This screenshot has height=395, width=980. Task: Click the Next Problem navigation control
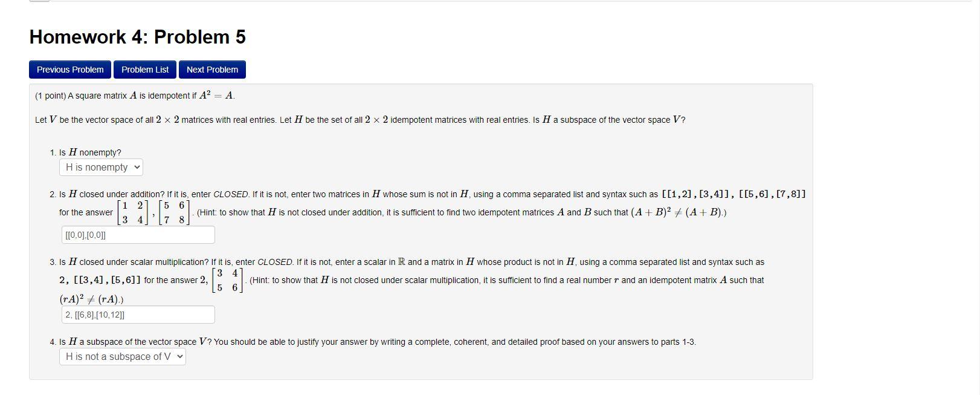212,69
